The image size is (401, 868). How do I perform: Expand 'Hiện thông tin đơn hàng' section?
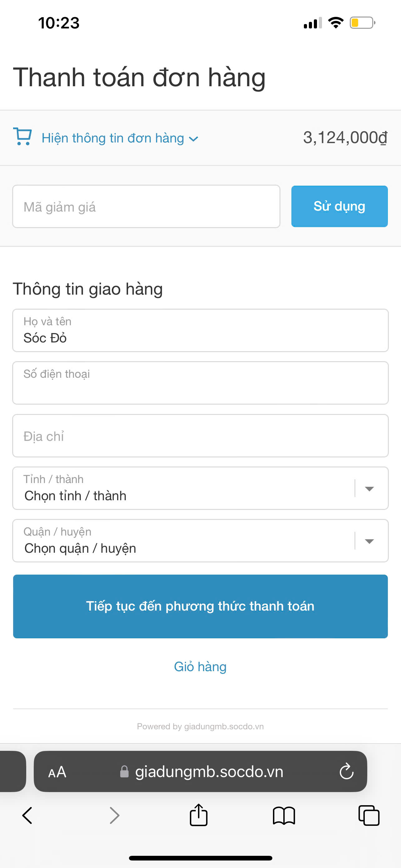click(120, 138)
